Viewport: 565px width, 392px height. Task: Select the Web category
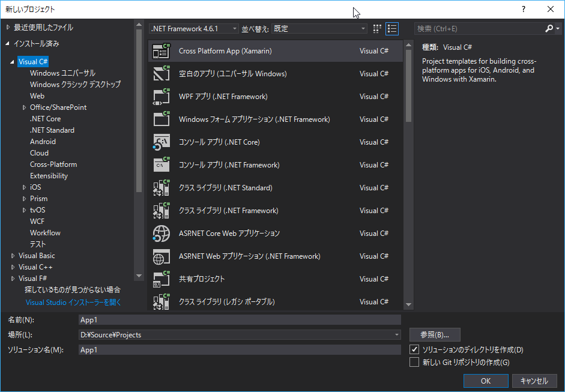pyautogui.click(x=37, y=96)
